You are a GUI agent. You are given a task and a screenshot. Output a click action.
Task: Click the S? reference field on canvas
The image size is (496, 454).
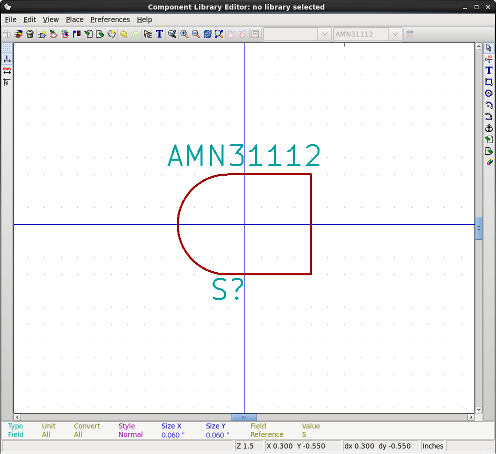228,289
